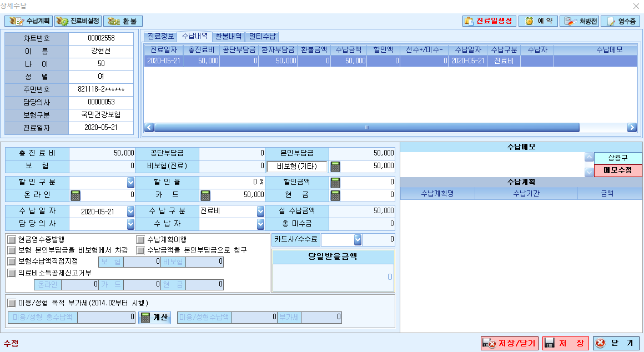The width and height of the screenshot is (644, 352).
Task: Open calculator icon for 현금 amount
Action: coord(335,195)
